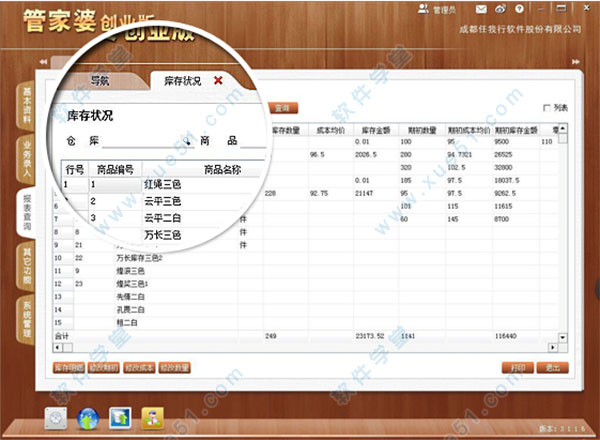Click the 仓库 magnifier search icon
The image size is (600, 440).
[187, 141]
